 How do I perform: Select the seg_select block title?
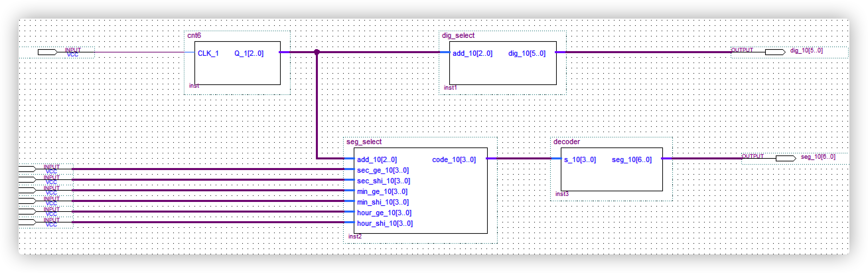point(364,142)
